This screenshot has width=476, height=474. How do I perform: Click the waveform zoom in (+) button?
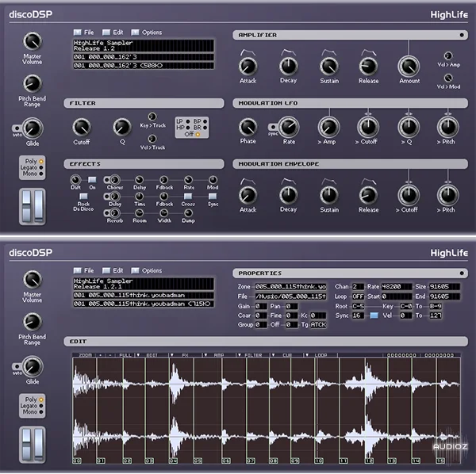pyautogui.click(x=100, y=355)
